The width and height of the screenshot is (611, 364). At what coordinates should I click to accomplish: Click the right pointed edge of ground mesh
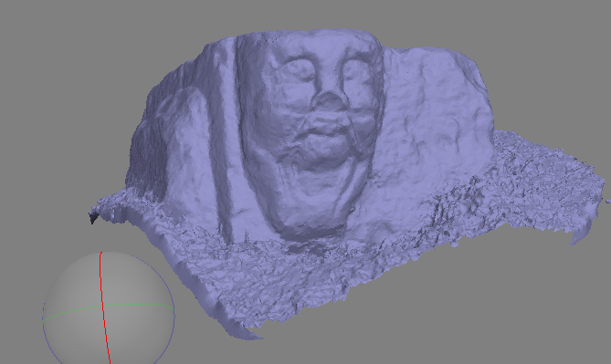coord(577,238)
